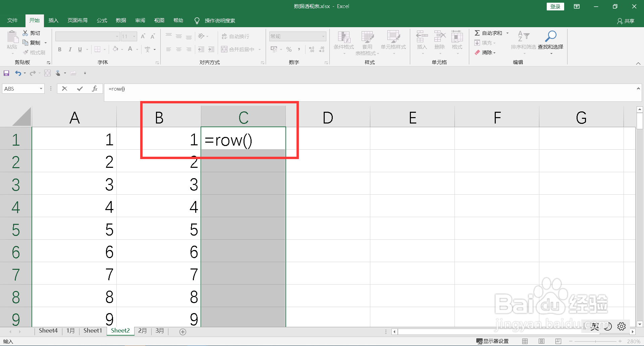Confirm the formula with checkmark icon
Viewport: 644px width, 346px height.
[80, 89]
